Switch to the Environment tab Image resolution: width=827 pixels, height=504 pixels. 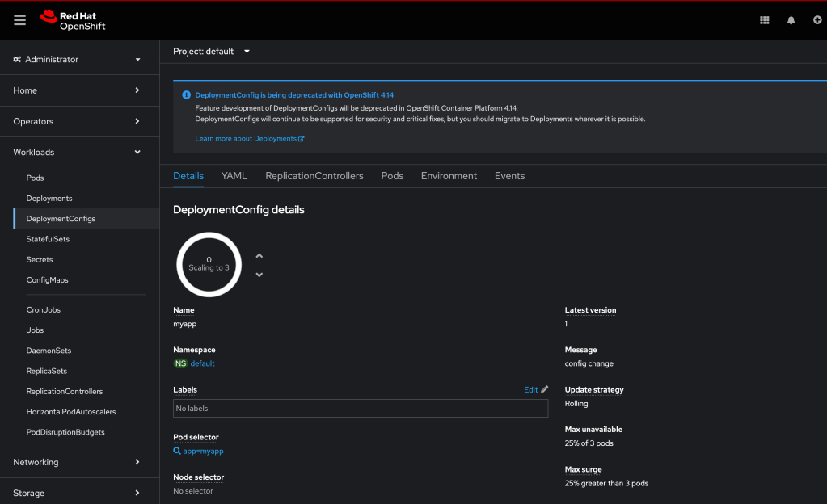[x=449, y=176]
